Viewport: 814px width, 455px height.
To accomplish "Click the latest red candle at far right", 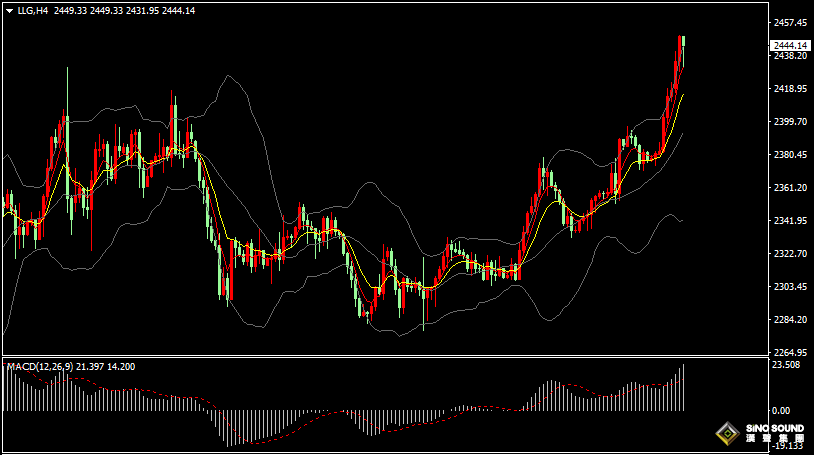I will coord(682,50).
